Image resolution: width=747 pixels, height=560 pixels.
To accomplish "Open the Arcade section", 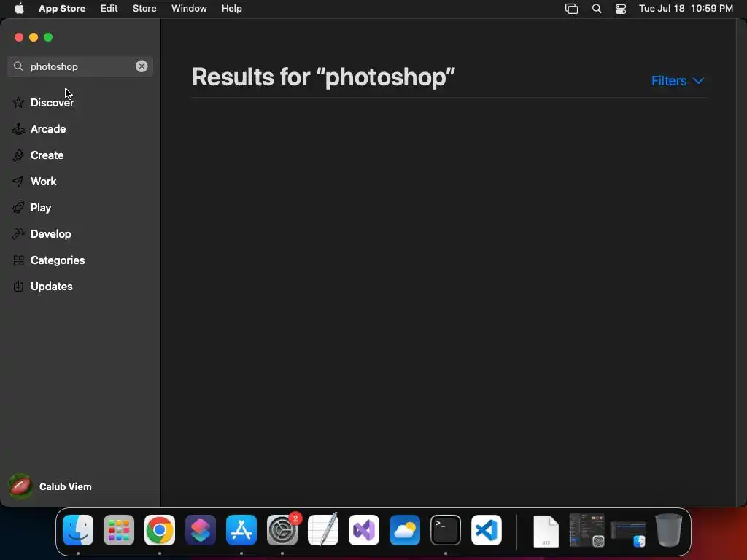I will click(80, 128).
